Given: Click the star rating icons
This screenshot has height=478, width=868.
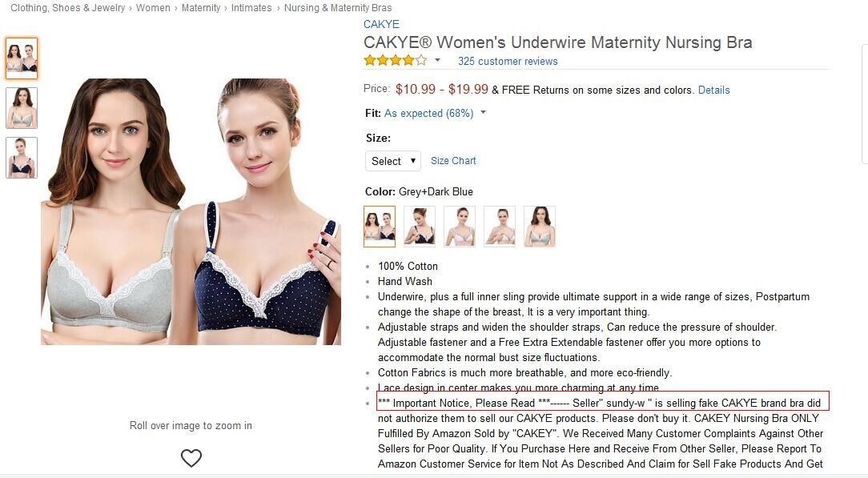Looking at the screenshot, I should coord(396,60).
